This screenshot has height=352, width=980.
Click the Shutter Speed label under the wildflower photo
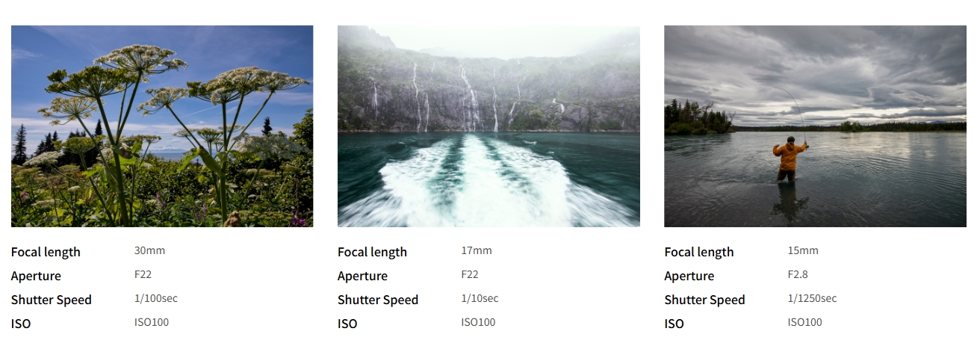click(52, 300)
